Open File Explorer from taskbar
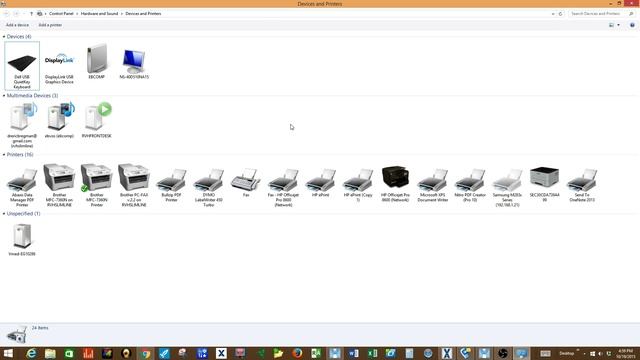Viewport: 640px width, 360px height. [x=50, y=353]
